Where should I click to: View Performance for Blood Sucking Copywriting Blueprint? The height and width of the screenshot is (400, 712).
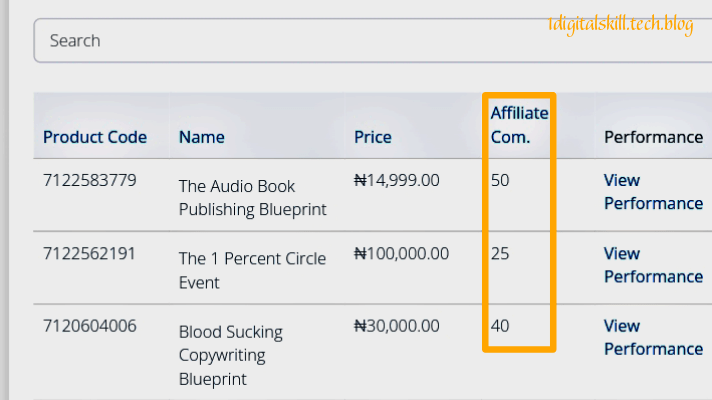[653, 337]
